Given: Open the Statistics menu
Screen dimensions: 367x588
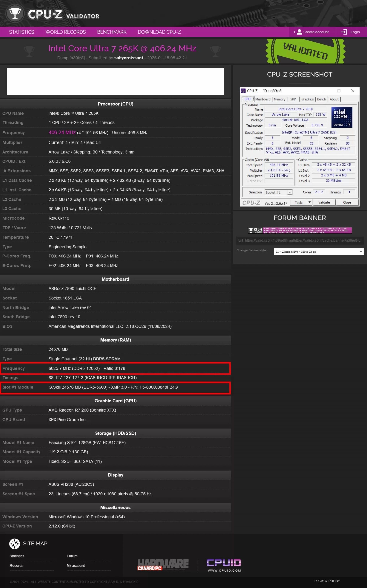Looking at the screenshot, I should coord(22,32).
